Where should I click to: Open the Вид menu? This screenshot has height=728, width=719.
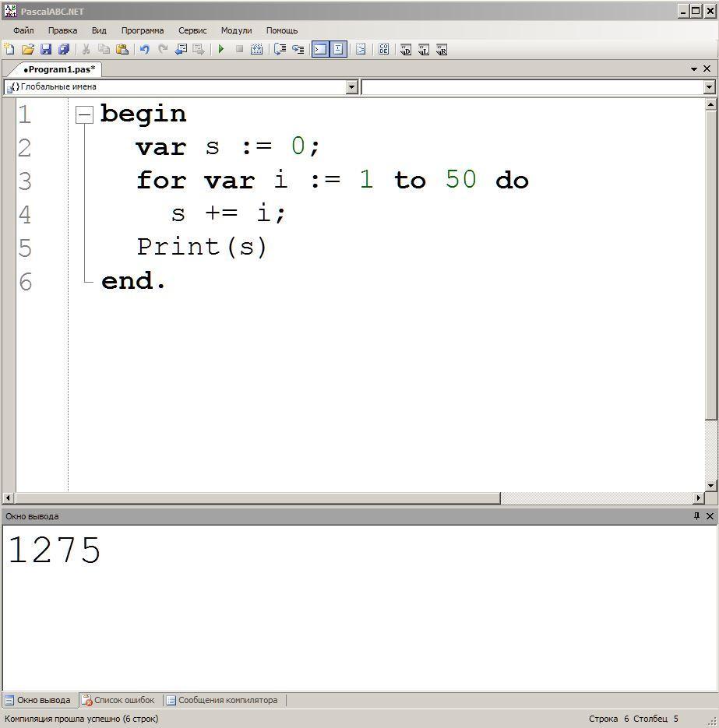coord(99,30)
